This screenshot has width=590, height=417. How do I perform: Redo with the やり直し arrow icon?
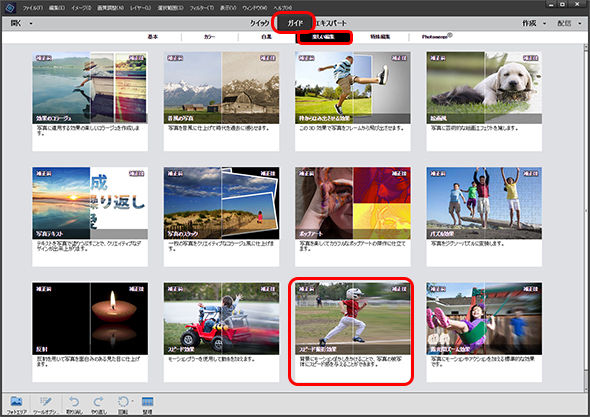[x=99, y=402]
